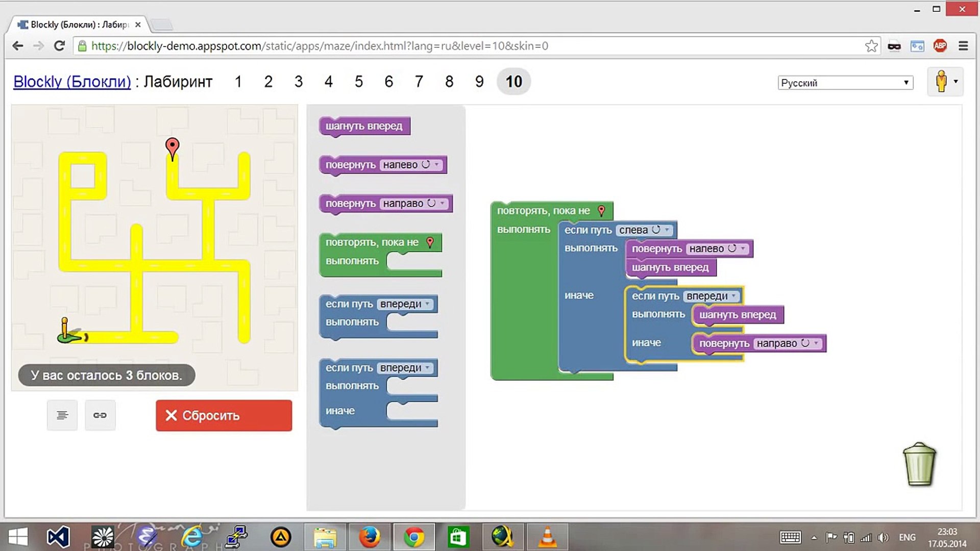
Task: Open the Русский language dropdown
Action: 845,83
